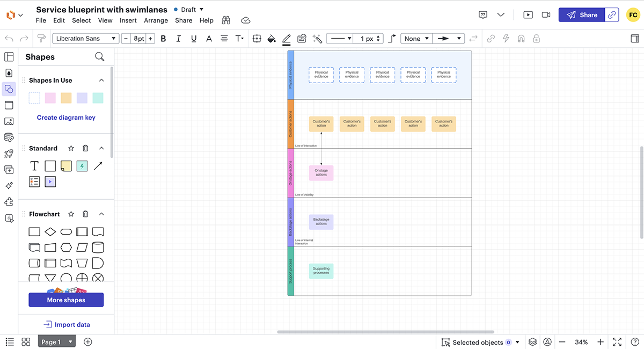Click the More shapes button
Viewport: 644px width, 349px height.
(66, 300)
